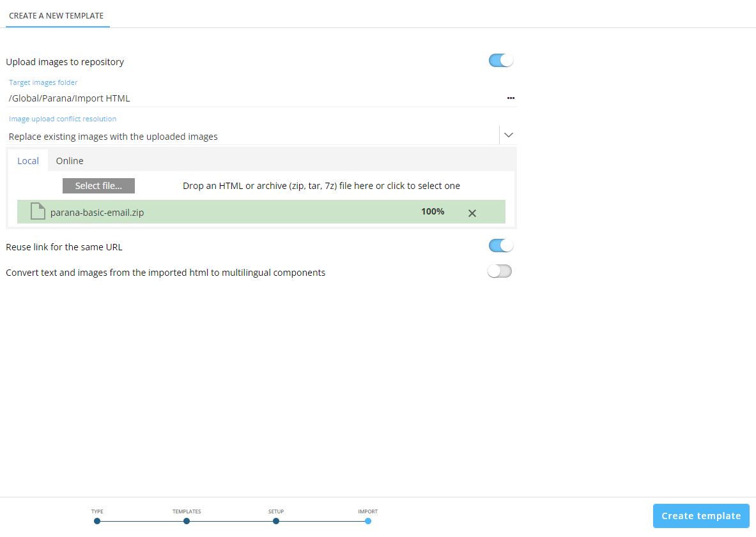Return to the Setup step dot
The height and width of the screenshot is (537, 756).
pos(276,521)
